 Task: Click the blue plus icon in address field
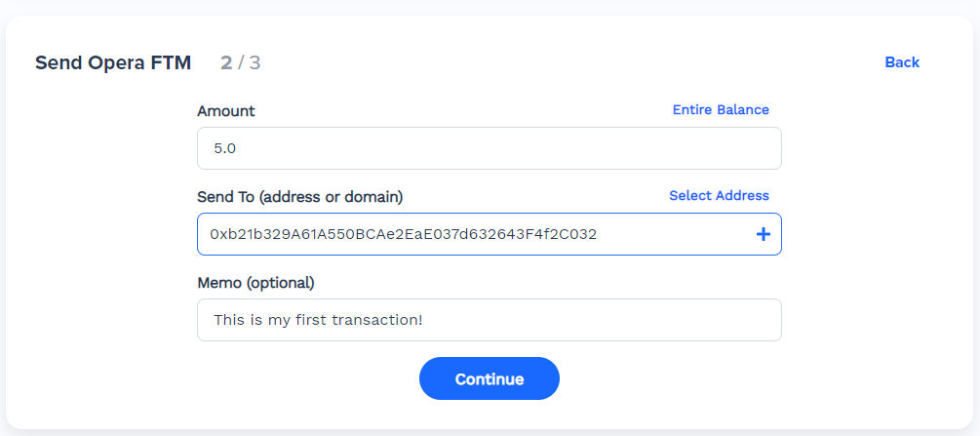click(764, 234)
